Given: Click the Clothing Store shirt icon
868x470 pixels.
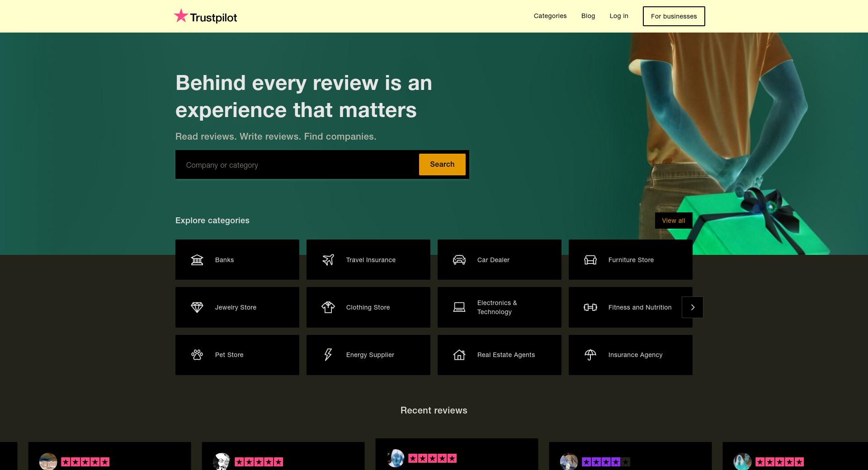Looking at the screenshot, I should [328, 307].
